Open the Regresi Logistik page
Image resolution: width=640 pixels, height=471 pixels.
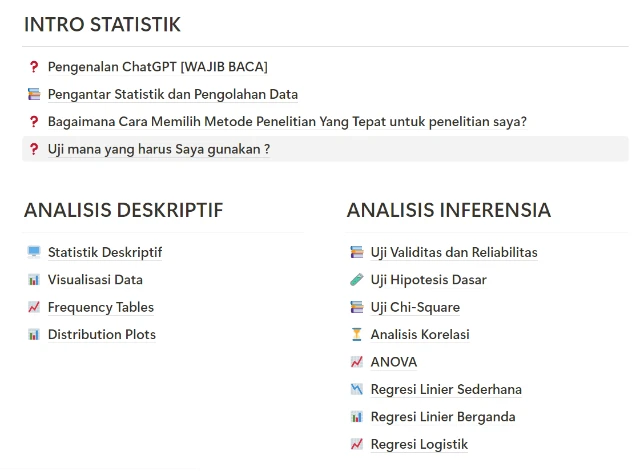(x=419, y=444)
